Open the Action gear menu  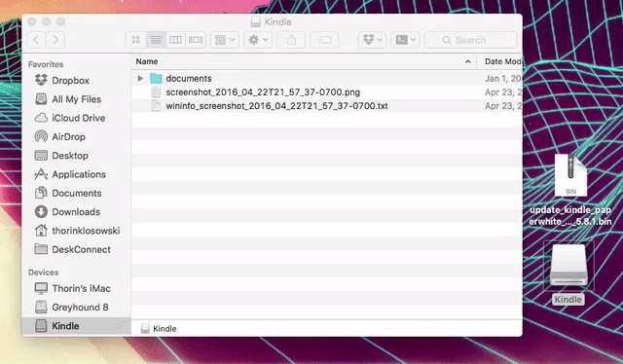[x=258, y=40]
